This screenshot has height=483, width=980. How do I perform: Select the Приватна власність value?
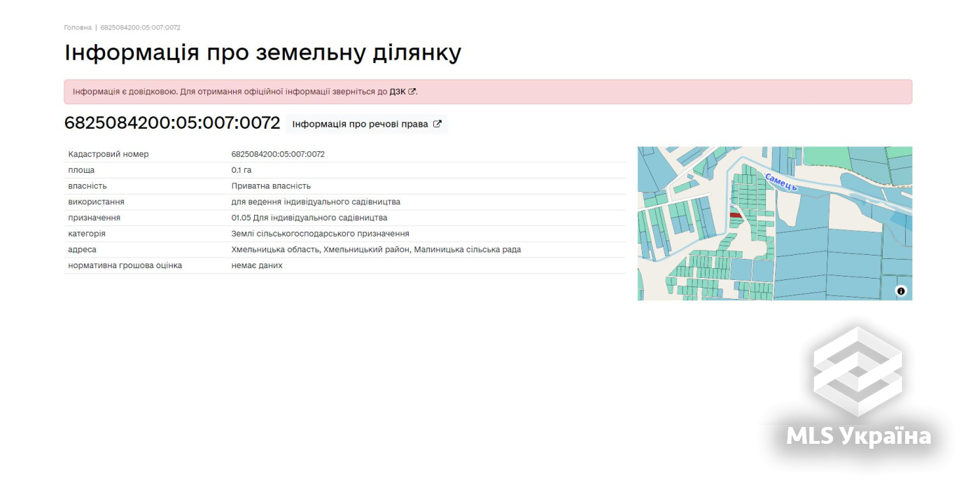271,186
